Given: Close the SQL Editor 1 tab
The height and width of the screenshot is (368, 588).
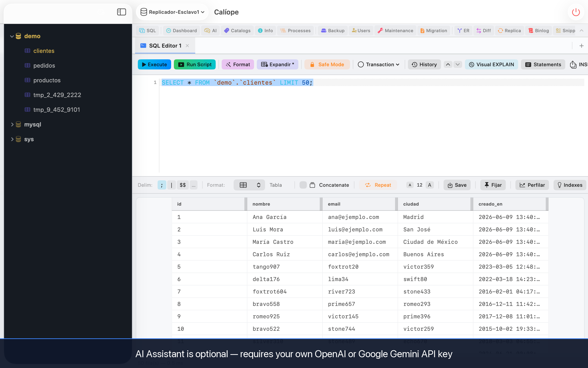Looking at the screenshot, I should [187, 46].
